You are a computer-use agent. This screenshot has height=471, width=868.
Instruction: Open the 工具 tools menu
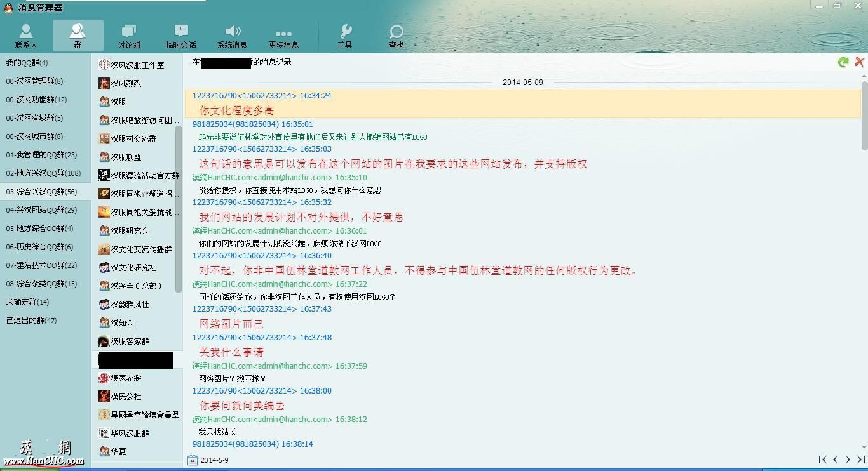345,36
